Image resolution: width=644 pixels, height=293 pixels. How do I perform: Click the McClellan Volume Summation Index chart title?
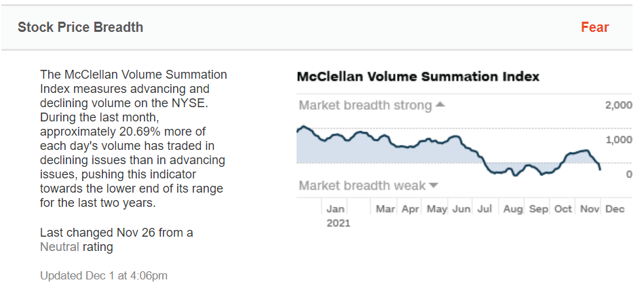click(x=418, y=77)
